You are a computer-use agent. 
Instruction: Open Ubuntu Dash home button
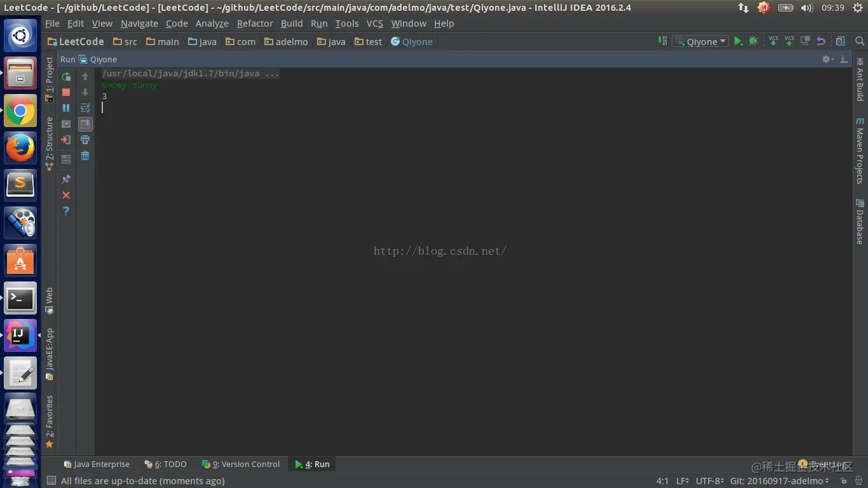(20, 36)
